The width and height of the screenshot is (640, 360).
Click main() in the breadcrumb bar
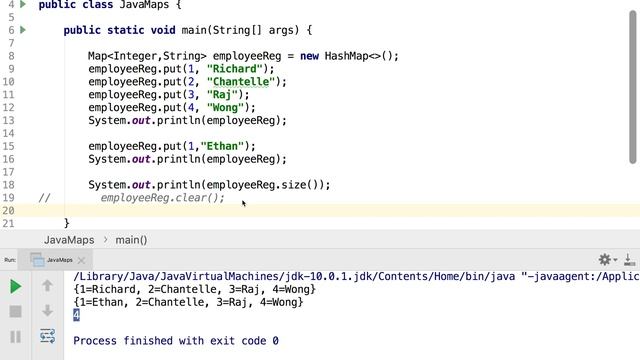131,240
